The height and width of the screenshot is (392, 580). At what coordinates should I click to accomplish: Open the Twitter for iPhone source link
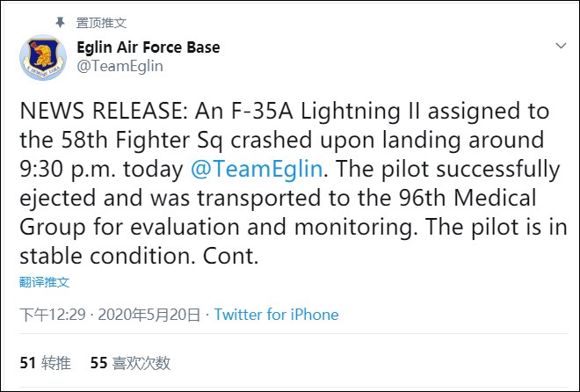(276, 315)
